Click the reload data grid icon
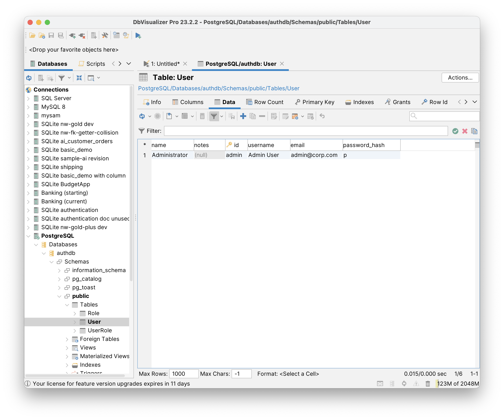This screenshot has width=504, height=420. (142, 116)
